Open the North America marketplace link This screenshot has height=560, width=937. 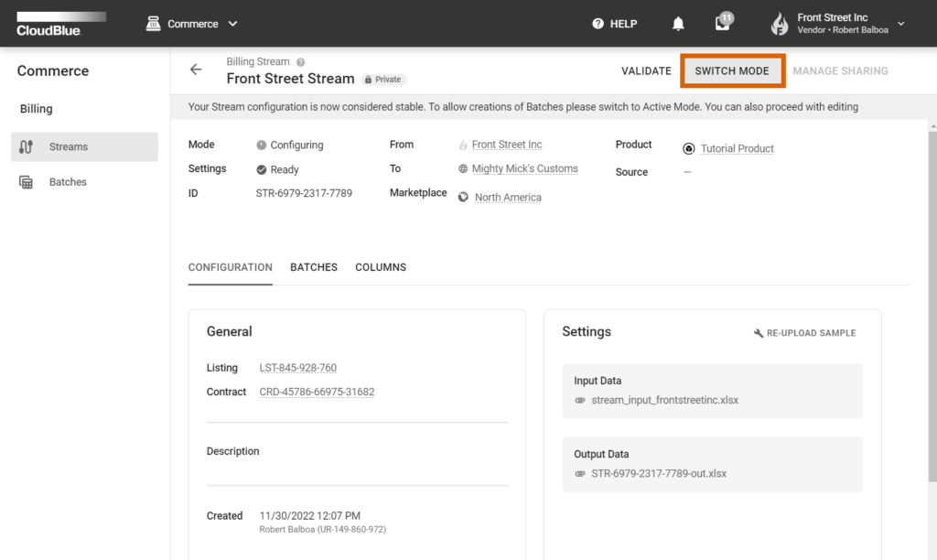click(x=508, y=198)
